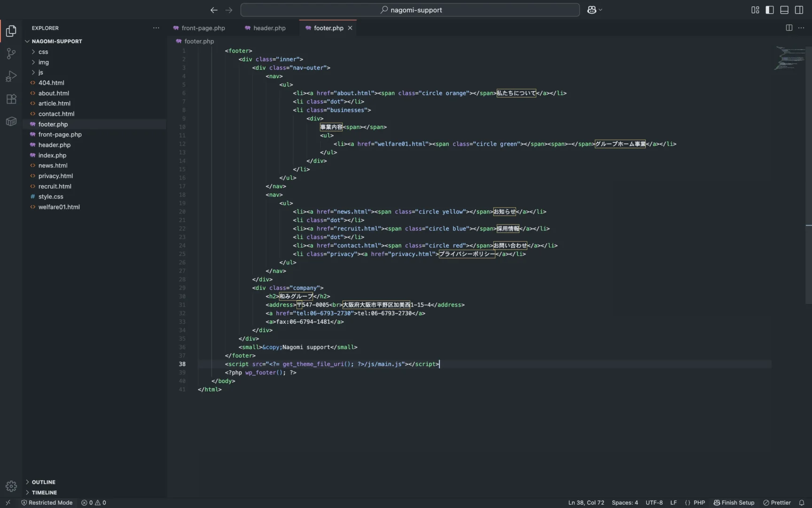Viewport: 812px width, 508px height.
Task: Split the editor to the right
Action: (789, 28)
